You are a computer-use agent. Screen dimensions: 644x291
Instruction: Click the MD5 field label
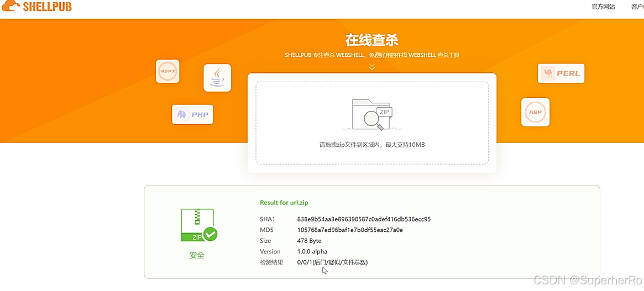[266, 230]
